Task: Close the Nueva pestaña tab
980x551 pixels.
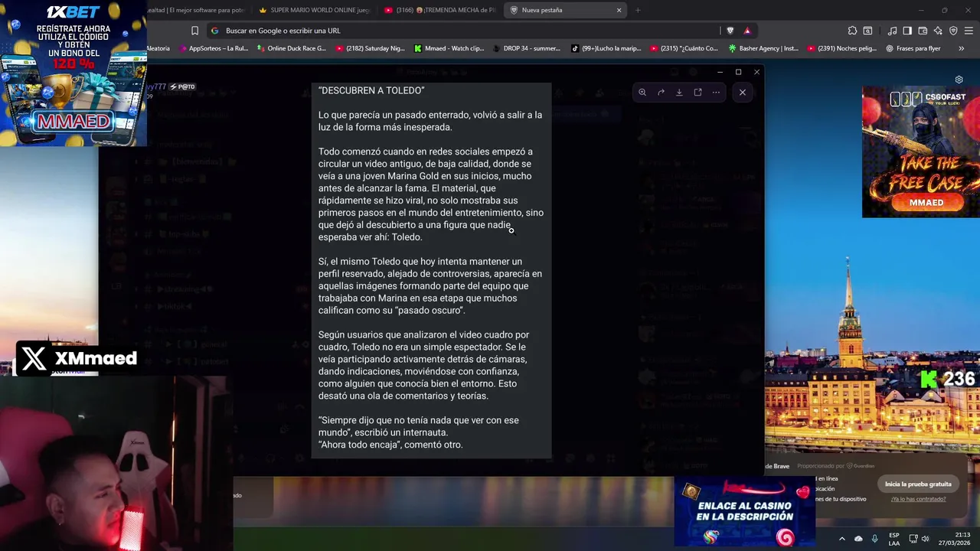Action: click(x=619, y=10)
